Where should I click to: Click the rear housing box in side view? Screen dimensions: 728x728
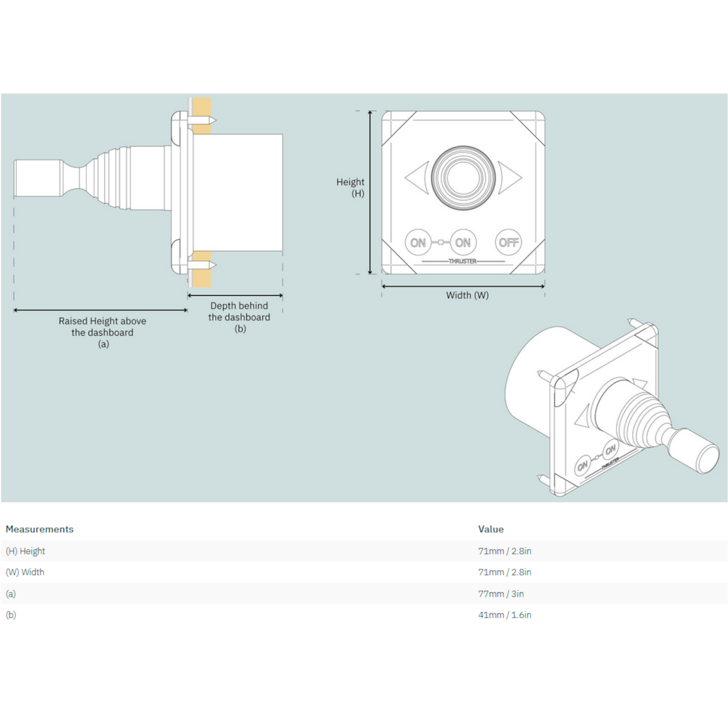(x=238, y=192)
